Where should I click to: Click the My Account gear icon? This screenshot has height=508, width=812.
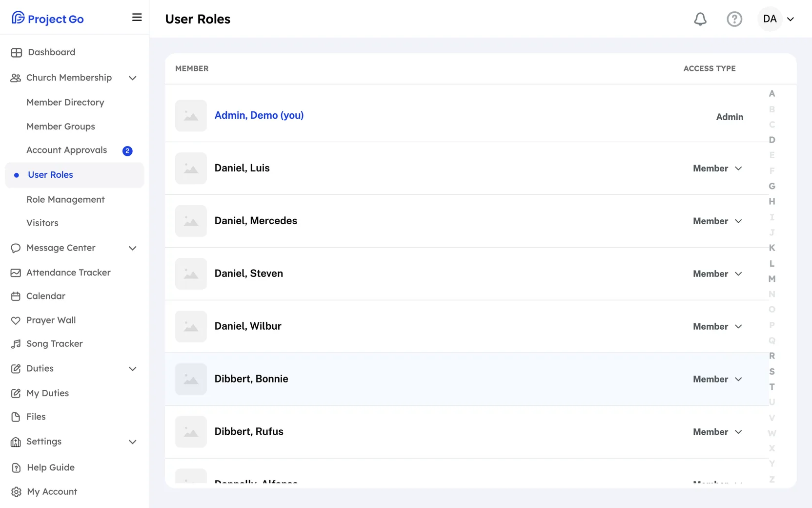(x=16, y=492)
